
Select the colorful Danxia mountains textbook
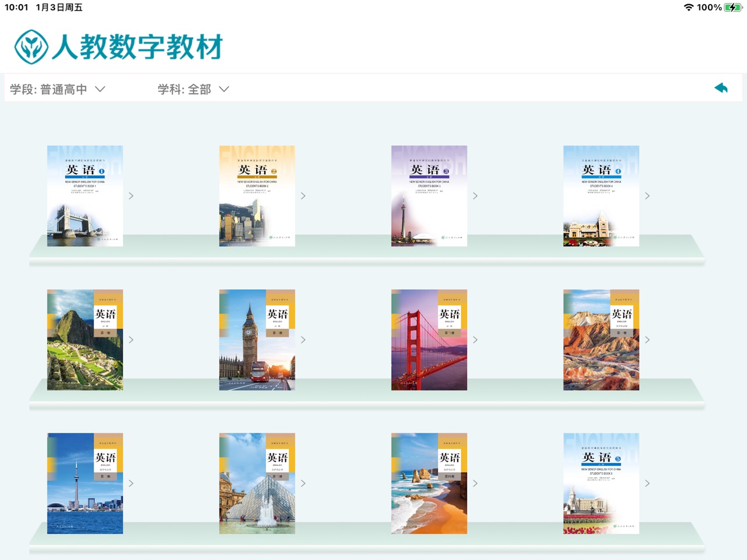601,340
